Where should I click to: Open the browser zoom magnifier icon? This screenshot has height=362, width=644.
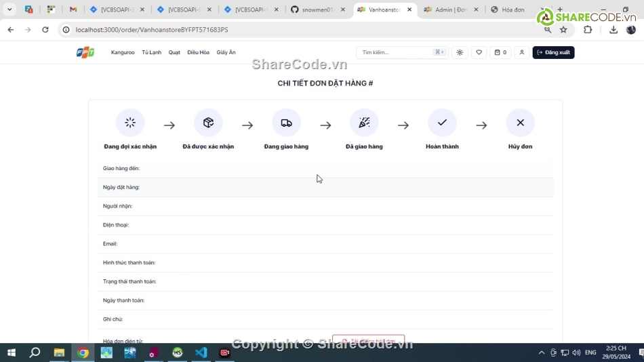click(x=548, y=30)
